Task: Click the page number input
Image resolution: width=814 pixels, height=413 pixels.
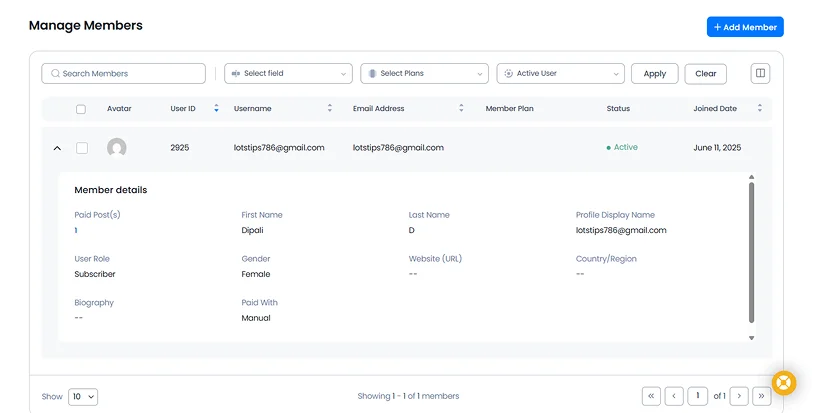Action: coord(698,396)
